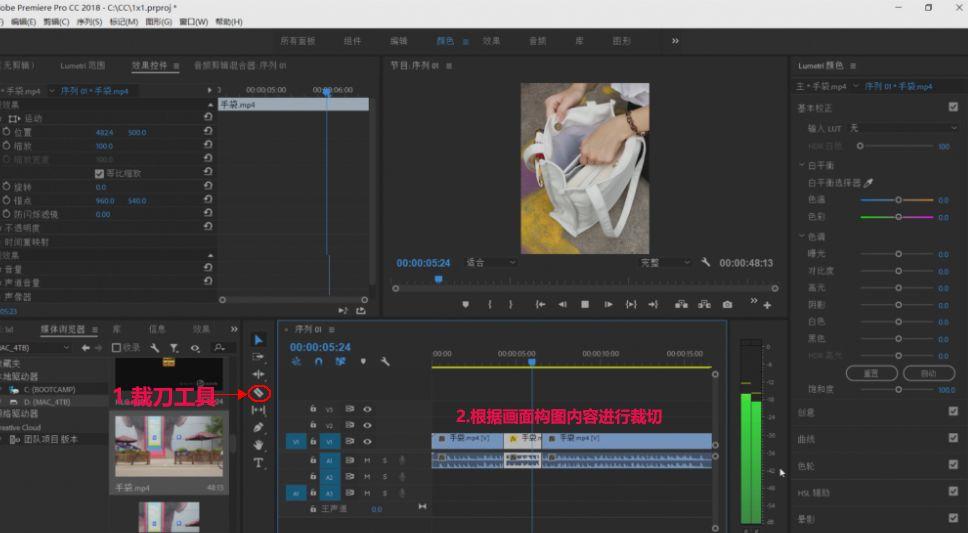Mark Out point in Program monitor

click(x=511, y=304)
